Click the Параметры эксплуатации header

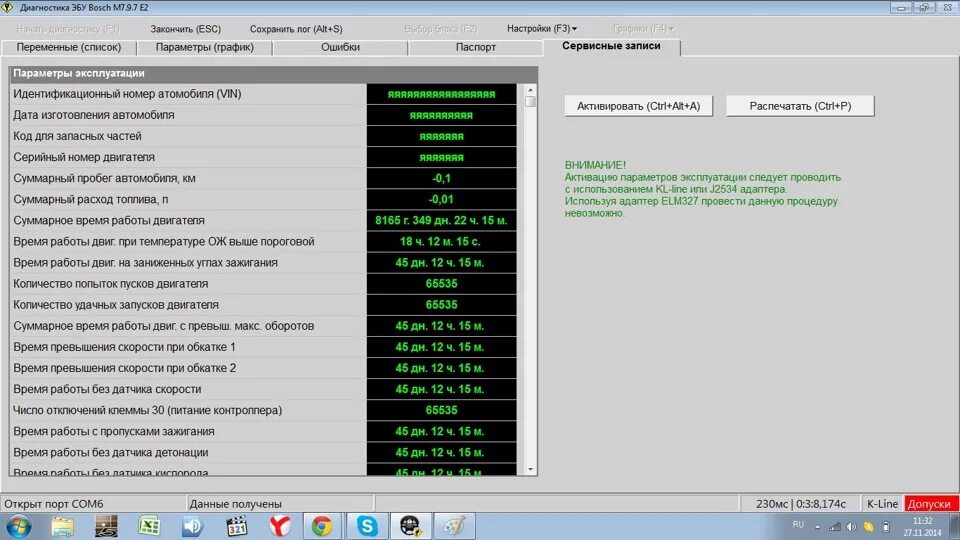pyautogui.click(x=274, y=73)
